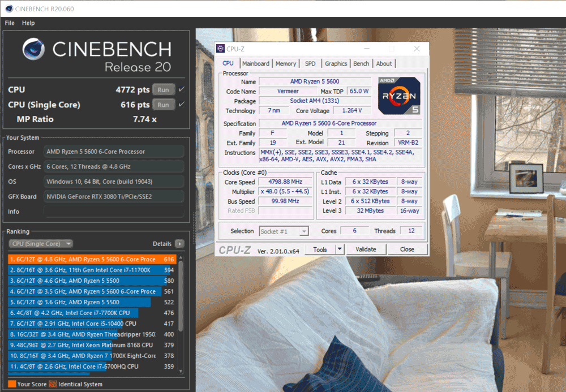
Task: Click the Cinebench sphere logo
Action: point(33,49)
